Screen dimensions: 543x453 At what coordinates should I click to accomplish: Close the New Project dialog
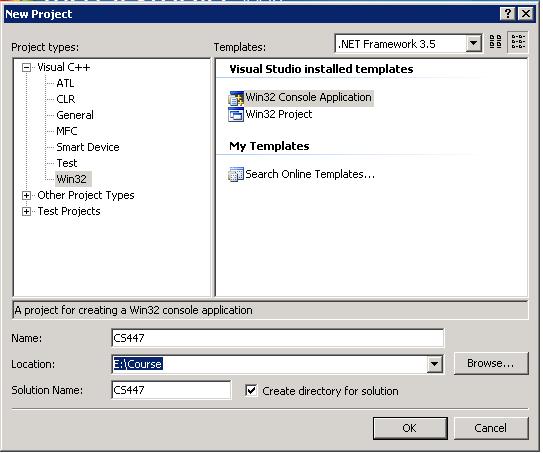(526, 14)
